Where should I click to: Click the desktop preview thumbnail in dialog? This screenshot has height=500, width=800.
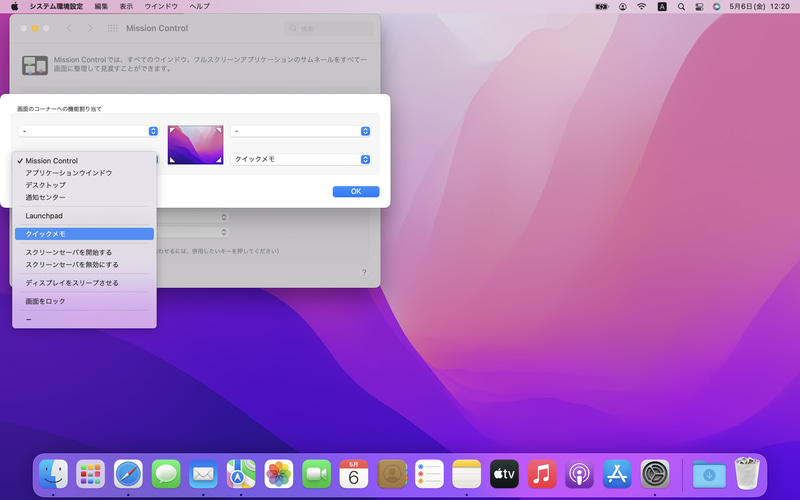[195, 145]
